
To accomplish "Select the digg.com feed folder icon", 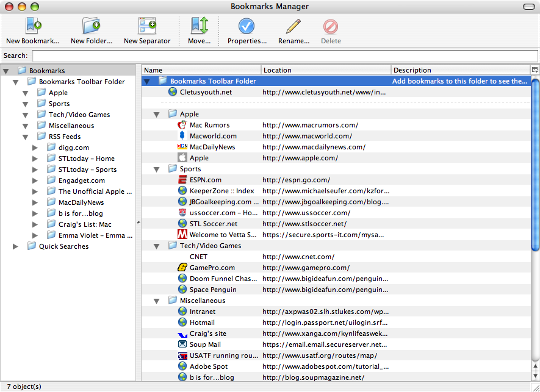I will click(x=51, y=147).
